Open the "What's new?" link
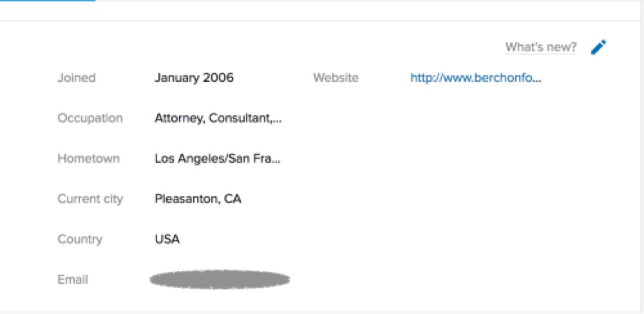This screenshot has width=644, height=314. click(x=540, y=47)
